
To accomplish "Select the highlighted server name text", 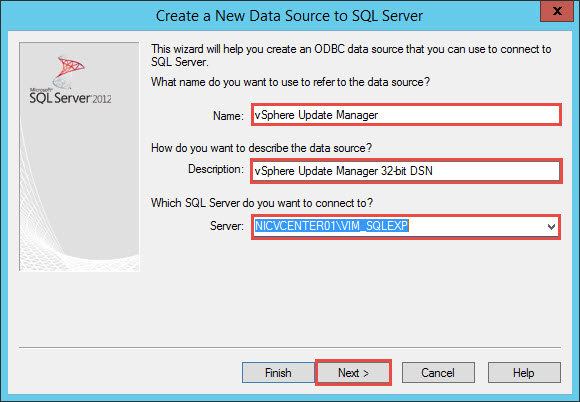I will (331, 226).
